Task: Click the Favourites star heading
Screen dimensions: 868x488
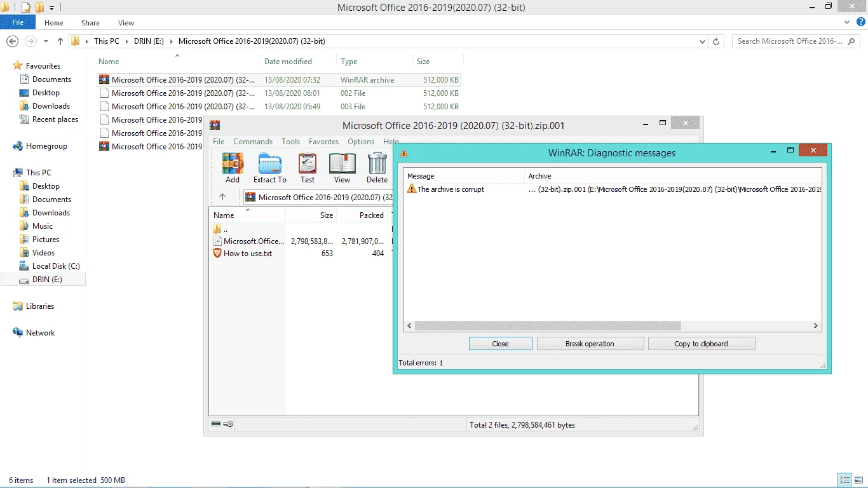Action: [37, 66]
